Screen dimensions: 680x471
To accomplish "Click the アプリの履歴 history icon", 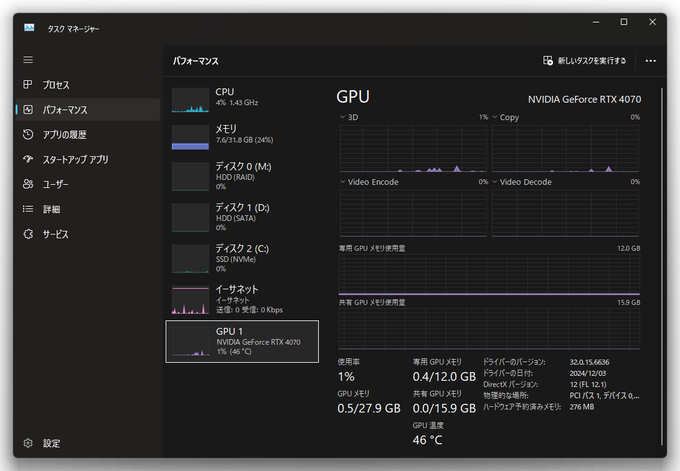I will click(28, 134).
